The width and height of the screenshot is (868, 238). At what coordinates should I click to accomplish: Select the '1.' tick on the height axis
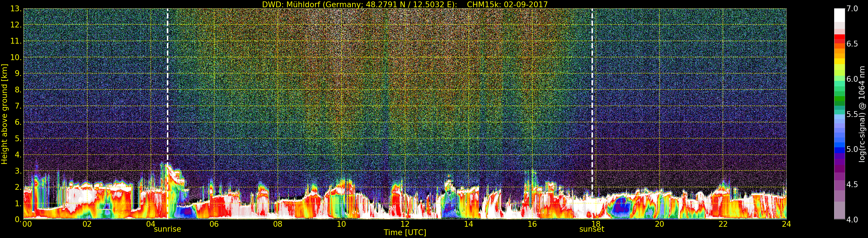(x=18, y=203)
